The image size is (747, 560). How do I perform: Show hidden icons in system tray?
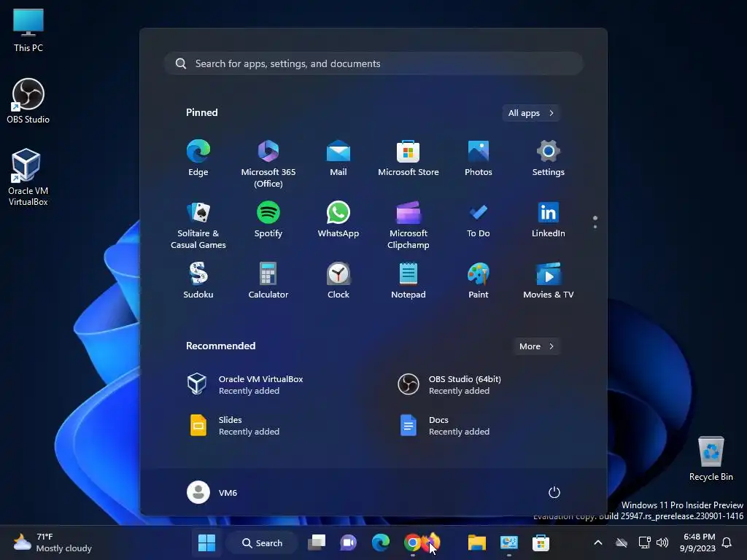598,542
